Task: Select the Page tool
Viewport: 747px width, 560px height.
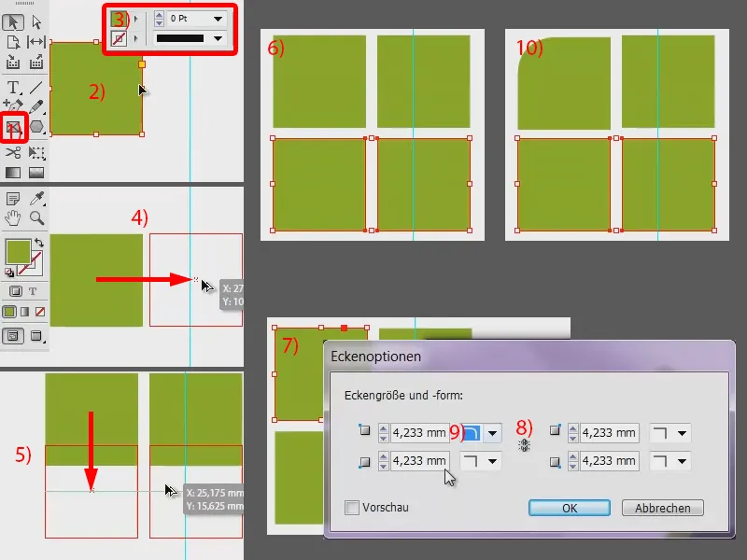Action: coord(13,42)
